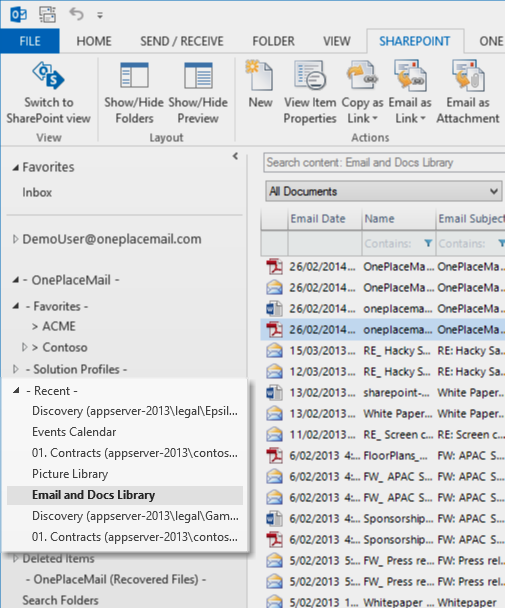Click Switch to SharePoint view icon
Screen dimensions: 505x608
48,75
